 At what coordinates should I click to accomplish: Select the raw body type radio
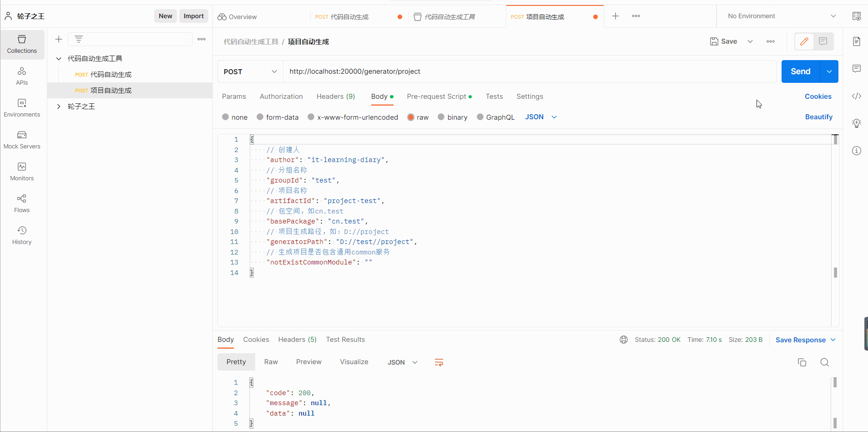(x=411, y=117)
